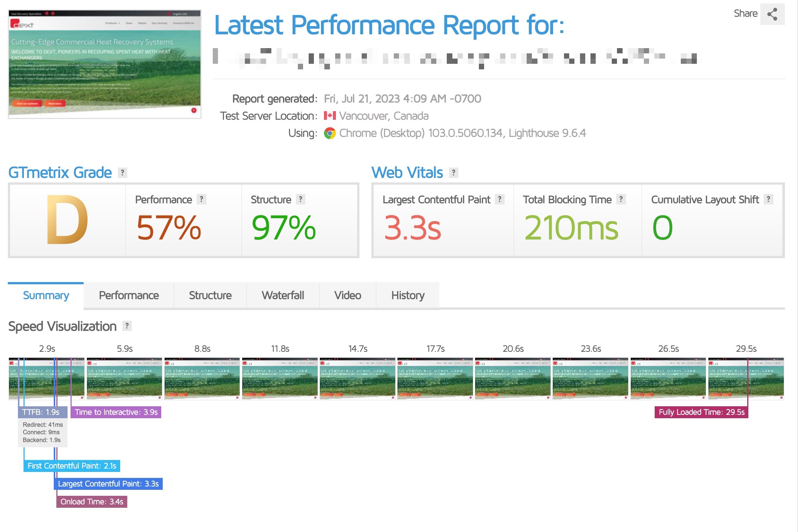The height and width of the screenshot is (532, 798).
Task: Click the website screenshot thumbnail
Action: (x=105, y=64)
